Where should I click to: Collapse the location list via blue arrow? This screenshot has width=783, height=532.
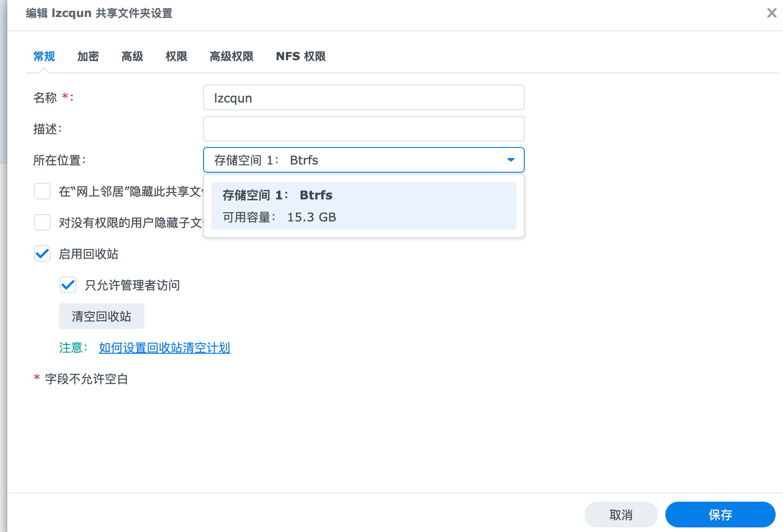511,160
